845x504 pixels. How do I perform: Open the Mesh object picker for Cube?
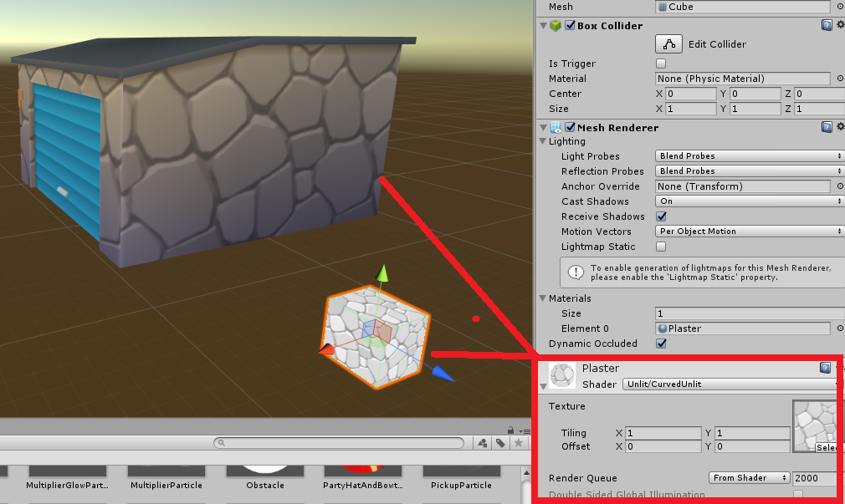pyautogui.click(x=840, y=7)
